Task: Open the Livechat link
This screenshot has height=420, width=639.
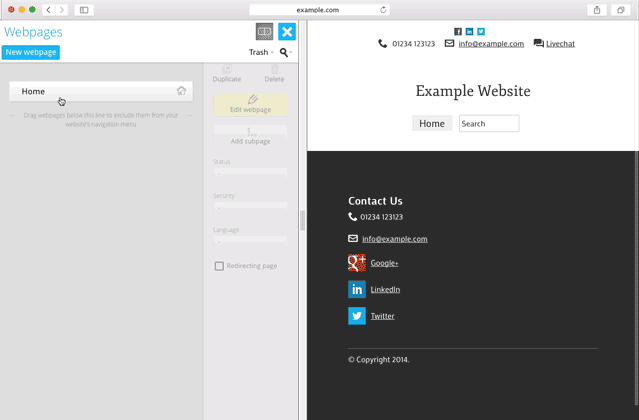Action: click(x=560, y=44)
